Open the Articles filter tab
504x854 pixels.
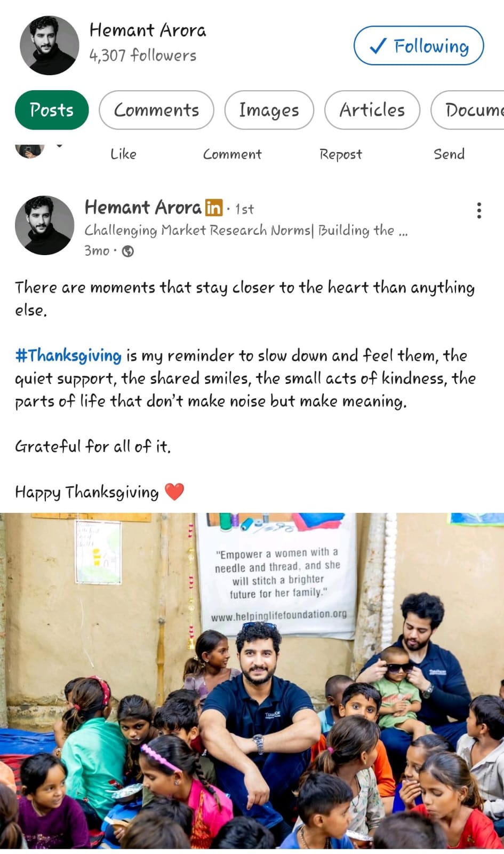pyautogui.click(x=372, y=110)
